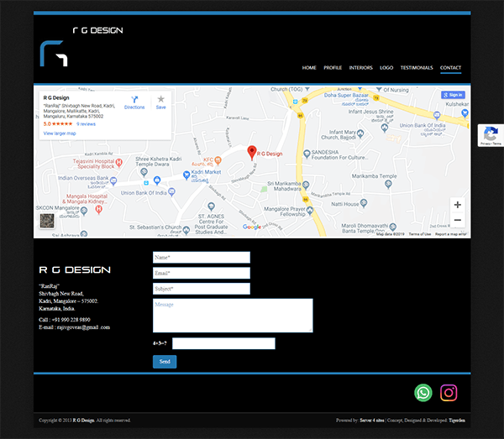Go to the HOME menu item
This screenshot has height=439, width=504.
pyautogui.click(x=309, y=68)
